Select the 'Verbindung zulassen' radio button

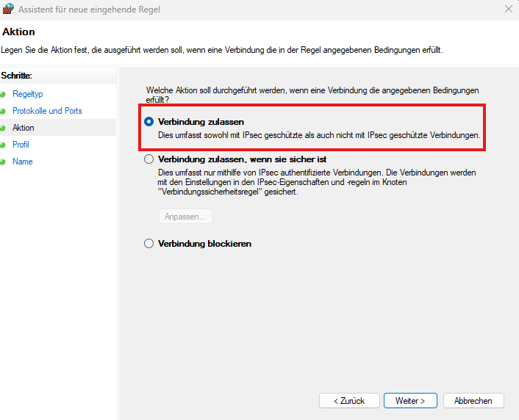coord(149,122)
